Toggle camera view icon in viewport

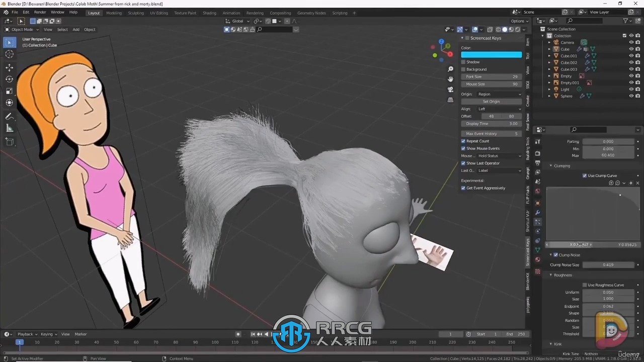450,89
